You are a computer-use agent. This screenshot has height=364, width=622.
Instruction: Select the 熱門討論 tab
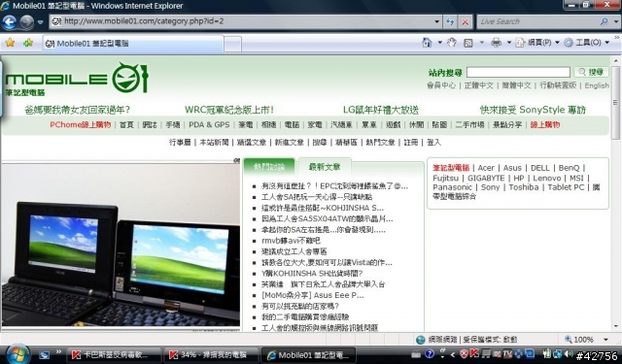pyautogui.click(x=269, y=167)
